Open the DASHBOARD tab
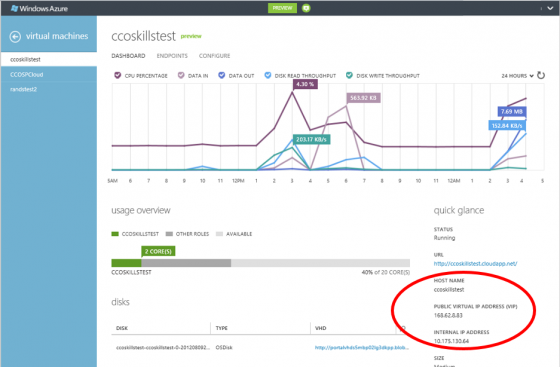560x367 pixels. (128, 56)
